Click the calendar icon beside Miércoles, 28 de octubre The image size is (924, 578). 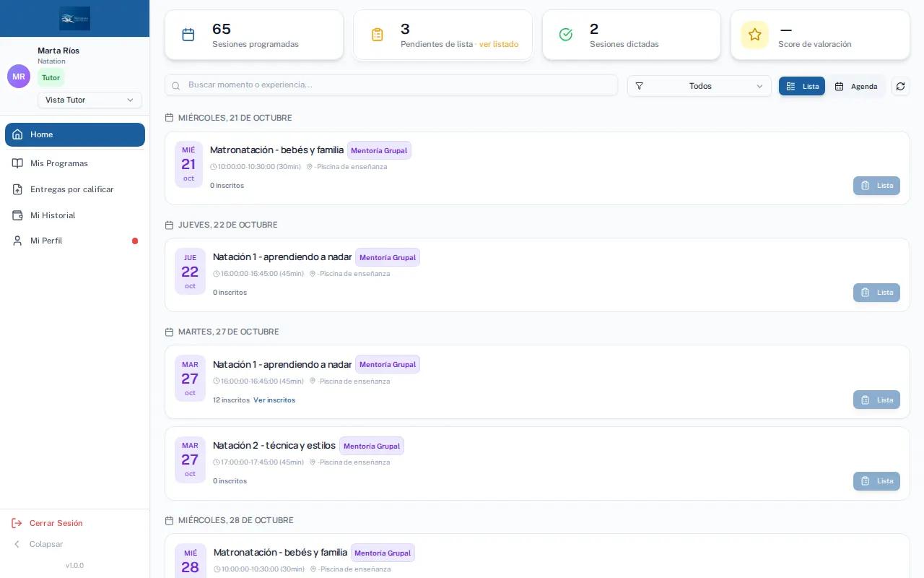pyautogui.click(x=170, y=520)
